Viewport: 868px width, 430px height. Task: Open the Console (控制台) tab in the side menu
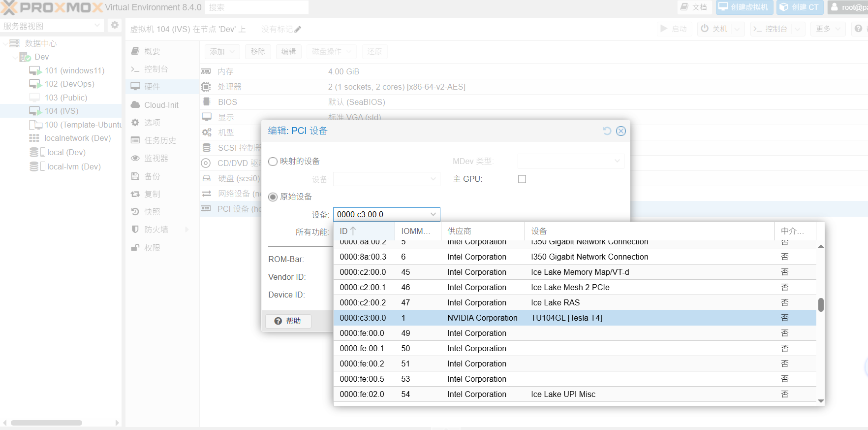161,69
